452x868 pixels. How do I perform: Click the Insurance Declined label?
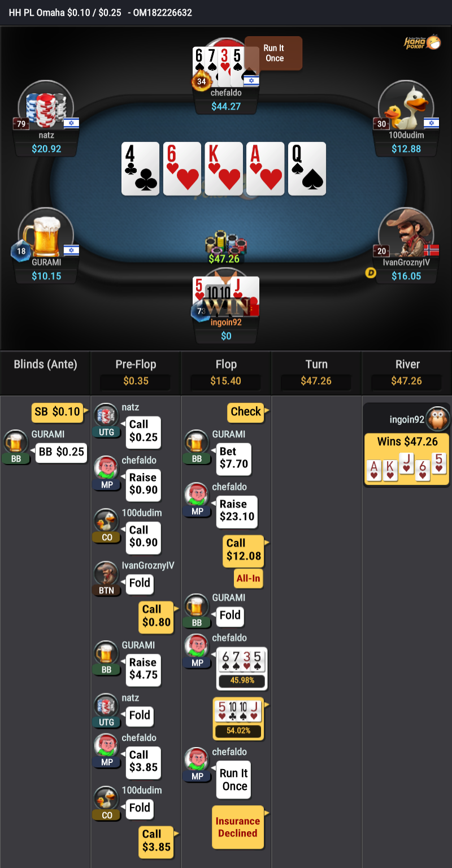tap(238, 827)
